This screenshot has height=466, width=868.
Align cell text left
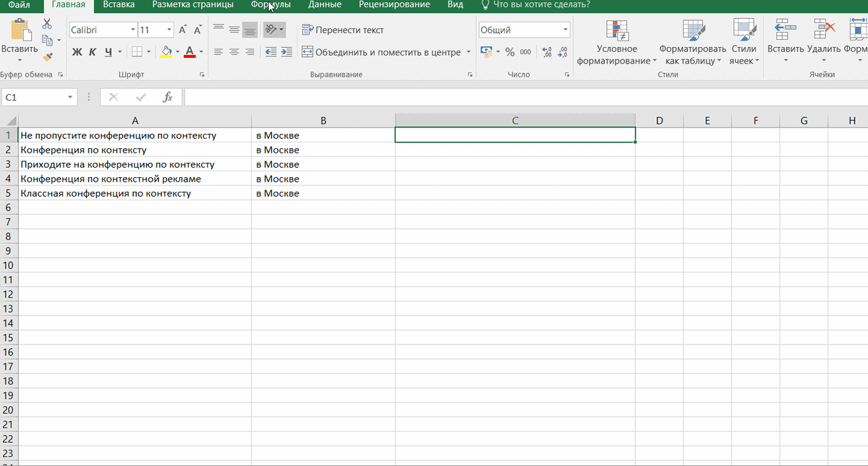coord(218,52)
